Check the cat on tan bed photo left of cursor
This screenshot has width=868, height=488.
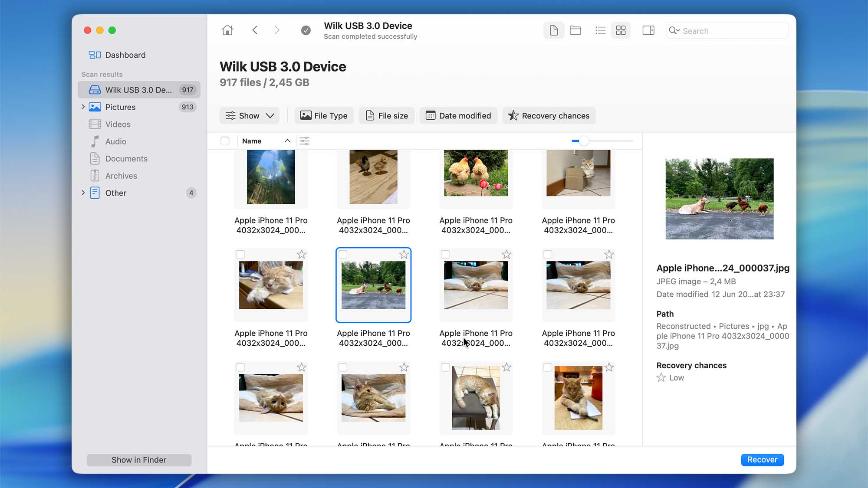445,255
